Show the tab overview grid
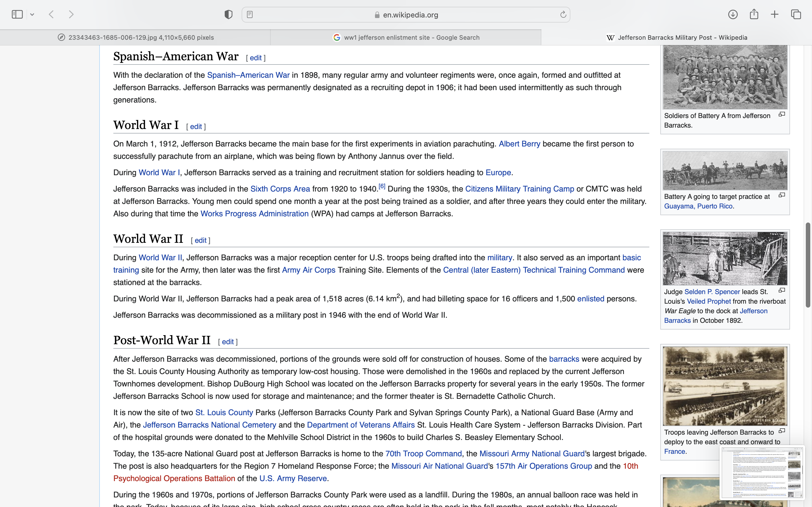This screenshot has width=812, height=507. click(x=796, y=14)
